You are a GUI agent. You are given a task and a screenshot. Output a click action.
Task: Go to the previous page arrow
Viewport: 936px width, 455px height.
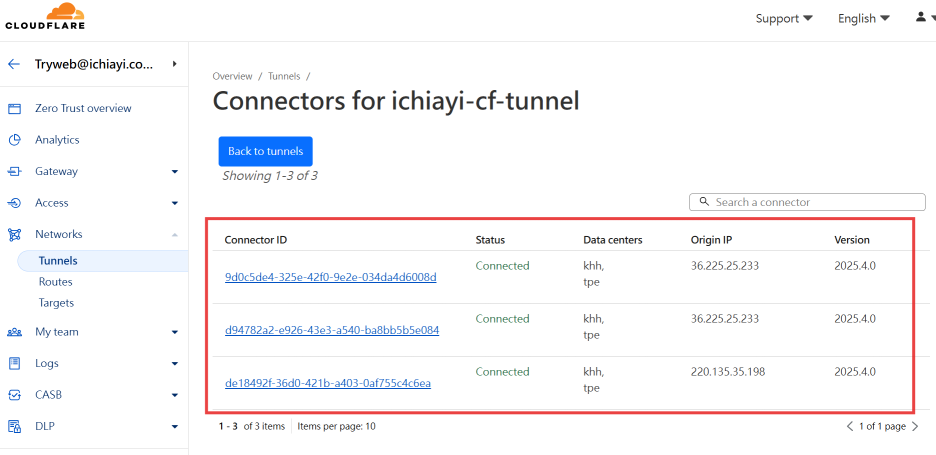[851, 426]
